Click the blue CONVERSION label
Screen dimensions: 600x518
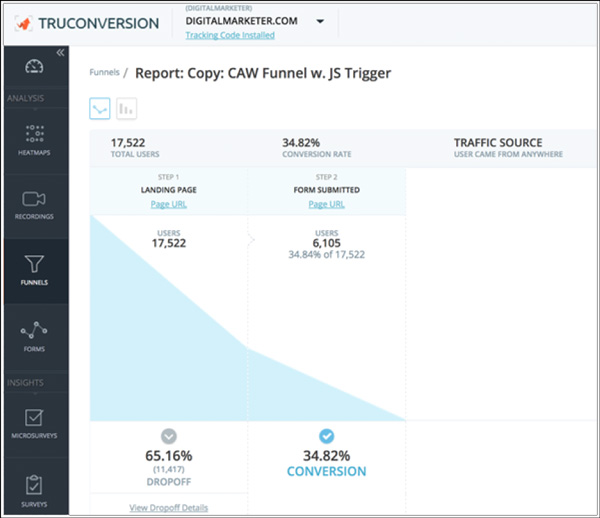(326, 471)
